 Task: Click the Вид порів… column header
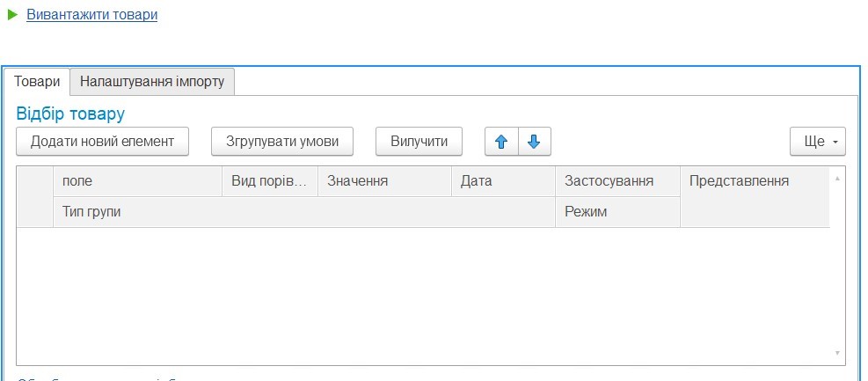coord(270,181)
